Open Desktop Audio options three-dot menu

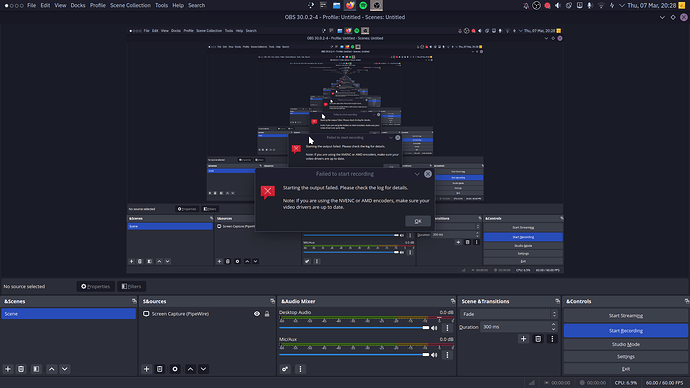tap(448, 328)
